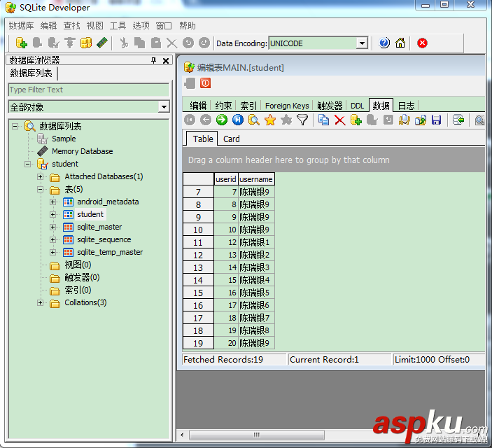
Task: Open the Data Encoding UNICODE dropdown
Action: [x=362, y=43]
